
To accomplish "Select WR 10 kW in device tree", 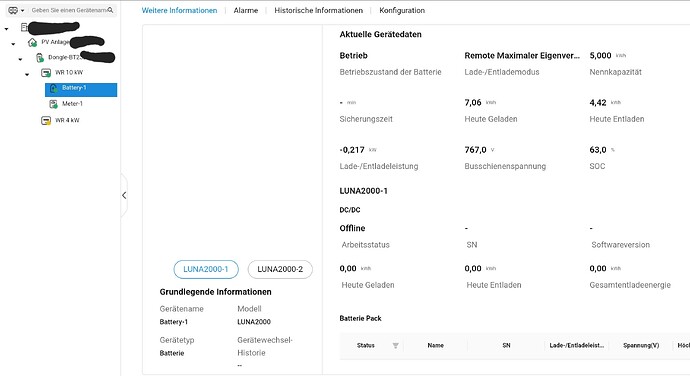I will click(69, 73).
